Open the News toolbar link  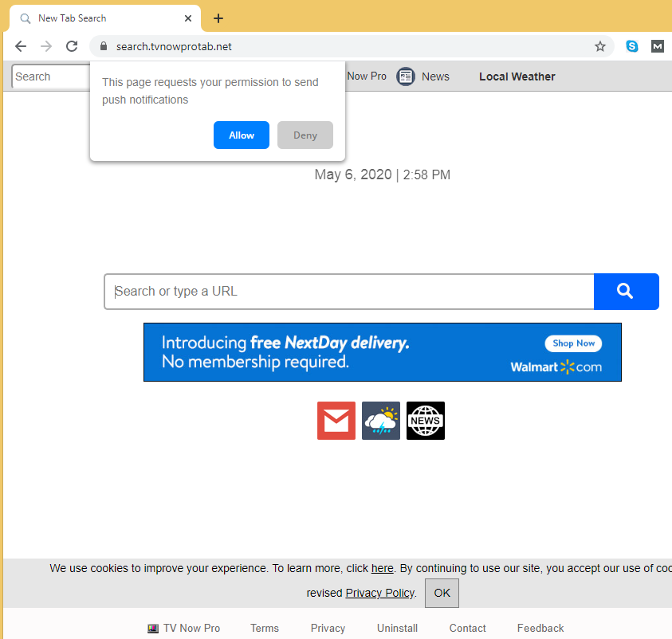[435, 76]
